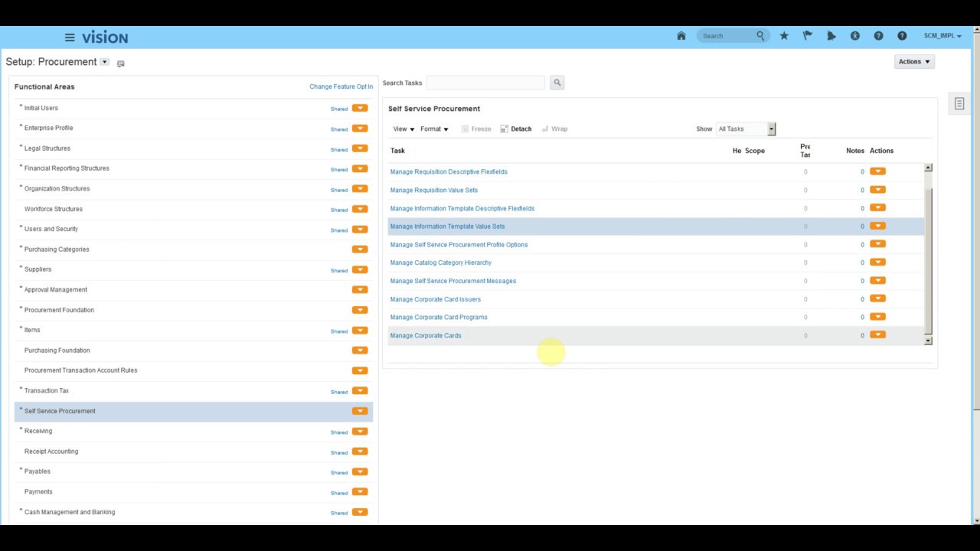The height and width of the screenshot is (551, 980).
Task: Open actions for Manage Catalog Category Hierarchy
Action: 877,262
